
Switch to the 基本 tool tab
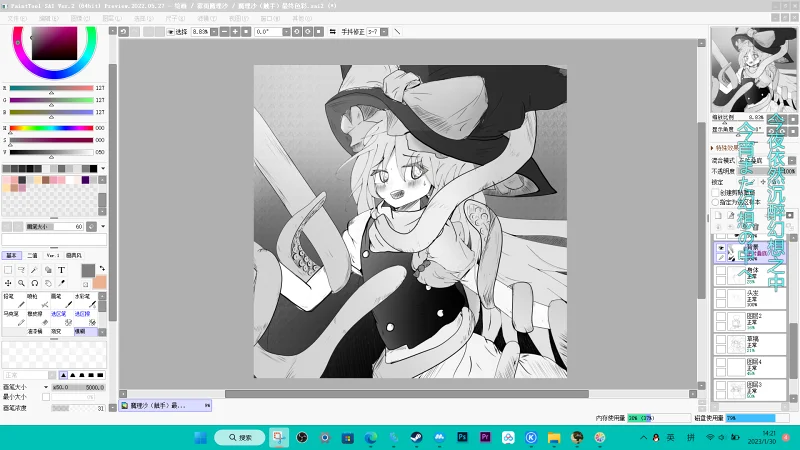(x=11, y=255)
